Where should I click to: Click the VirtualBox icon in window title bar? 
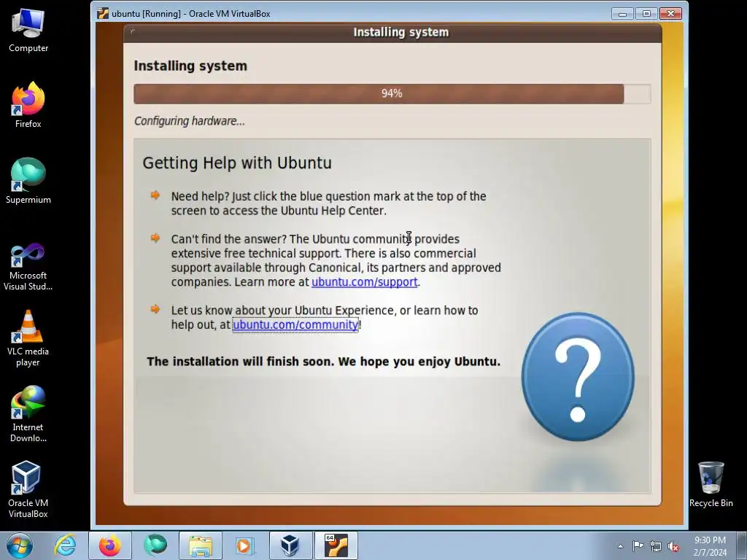pyautogui.click(x=102, y=13)
